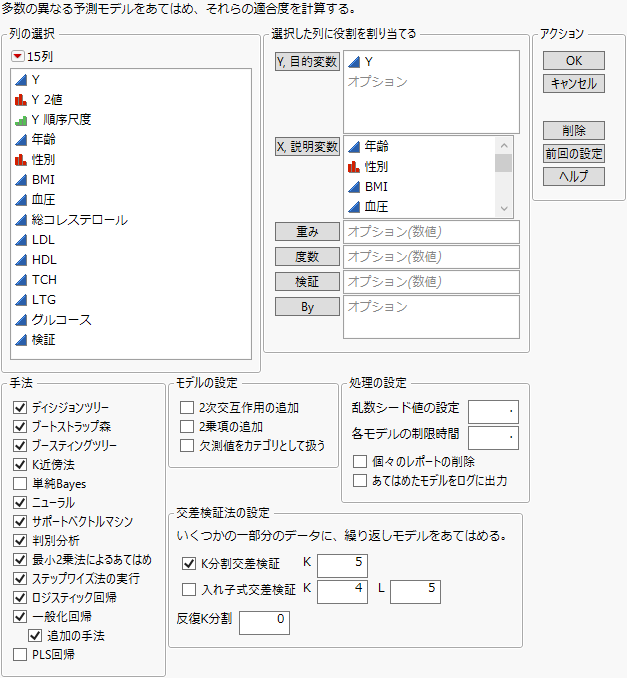This screenshot has height=678, width=627.
Task: Click the 前回の設定 button
Action: (574, 154)
